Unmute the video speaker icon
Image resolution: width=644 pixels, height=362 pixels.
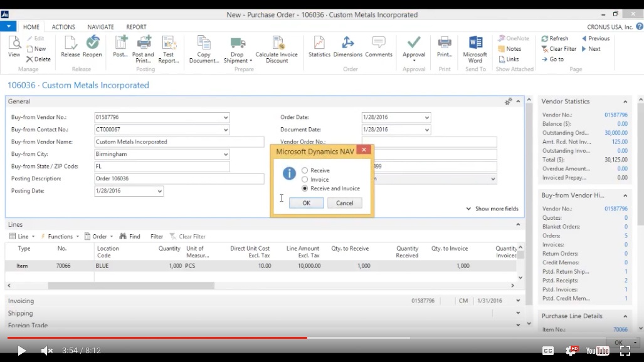47,351
